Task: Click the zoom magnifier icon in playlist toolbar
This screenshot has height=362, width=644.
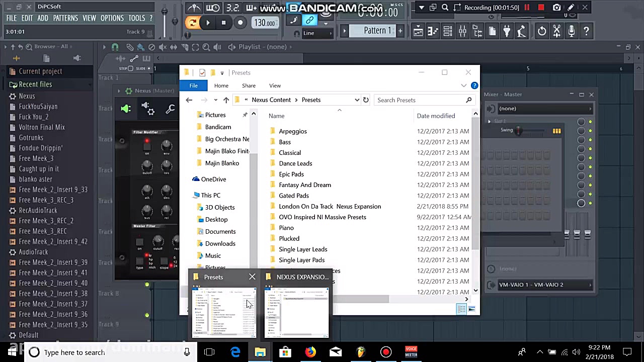Action: [x=206, y=47]
